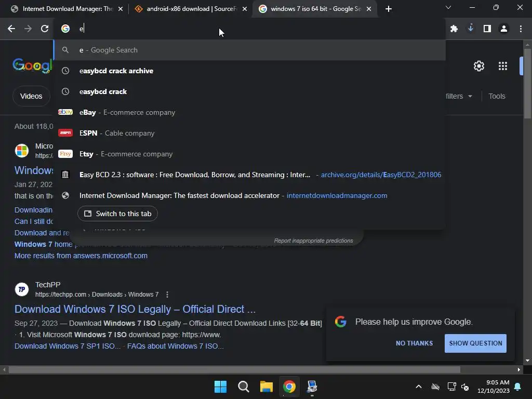Open search Tools
The image size is (532, 399).
pyautogui.click(x=497, y=96)
